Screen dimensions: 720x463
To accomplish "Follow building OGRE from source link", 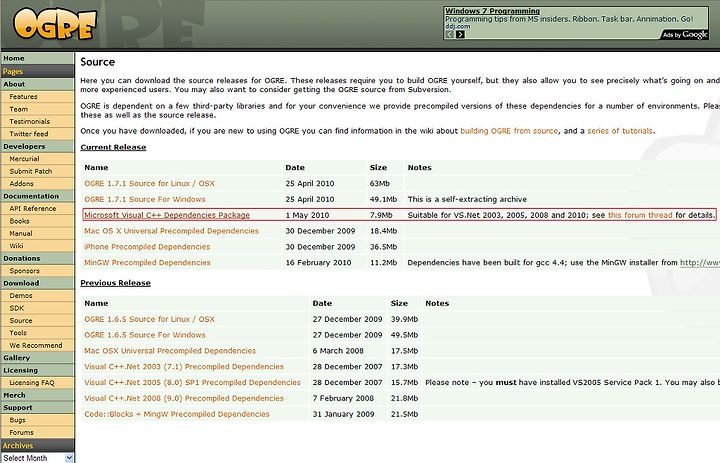I will (509, 131).
